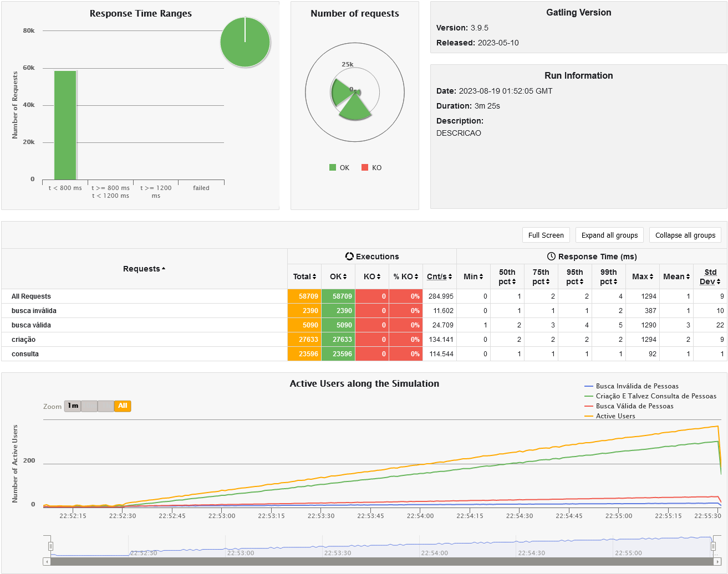
Task: Sort by 75th pct column
Action: click(x=541, y=276)
